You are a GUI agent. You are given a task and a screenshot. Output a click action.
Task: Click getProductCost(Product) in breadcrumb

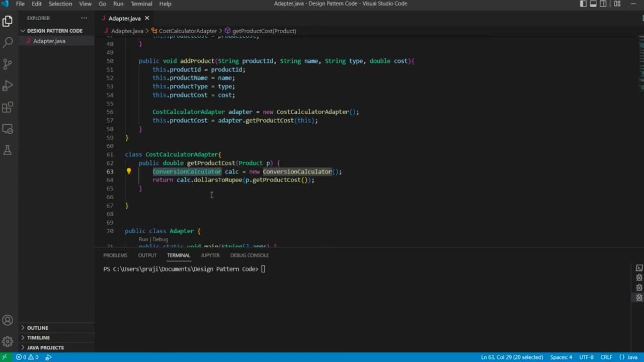pos(264,31)
